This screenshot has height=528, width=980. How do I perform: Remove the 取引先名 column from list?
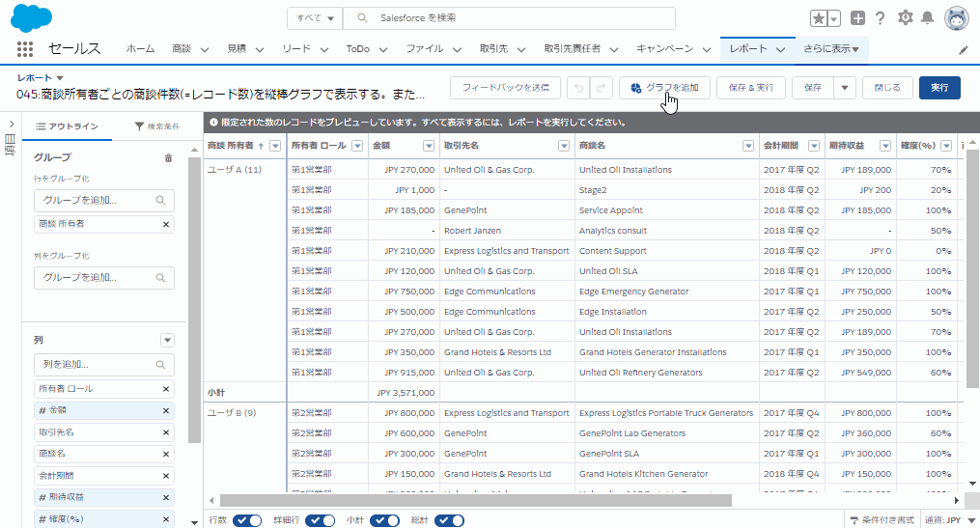tap(166, 432)
